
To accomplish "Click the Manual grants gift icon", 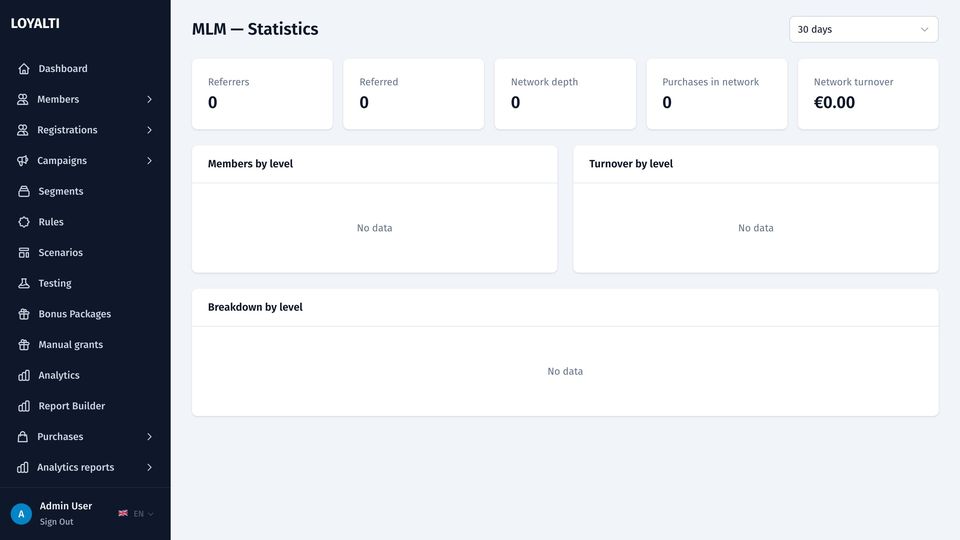I will pyautogui.click(x=24, y=344).
